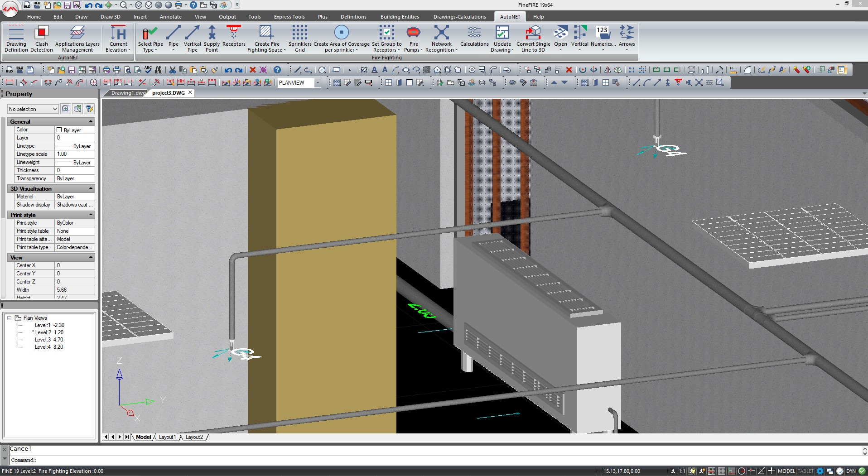868x476 pixels.
Task: Select Level:3 4.70 plan view
Action: coord(49,340)
